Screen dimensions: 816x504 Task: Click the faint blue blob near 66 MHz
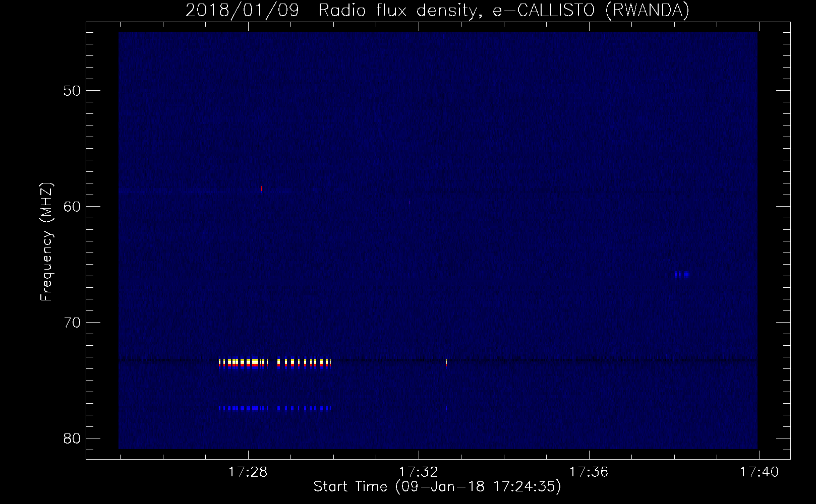click(682, 275)
